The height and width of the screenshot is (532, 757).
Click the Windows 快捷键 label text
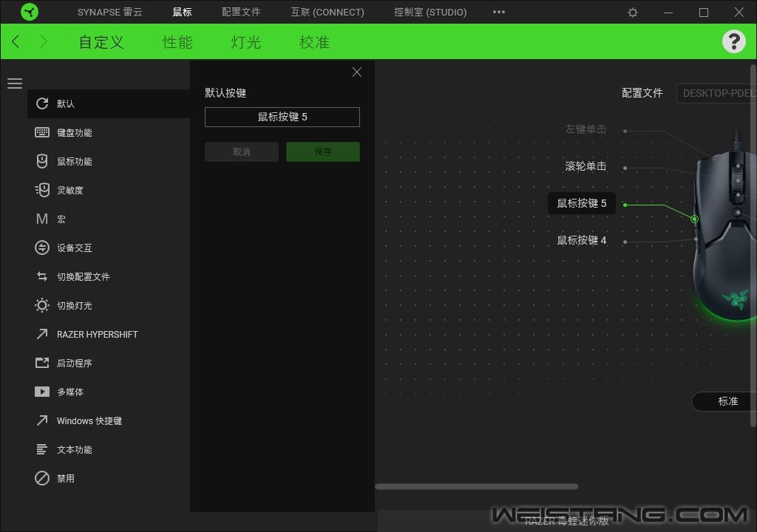(89, 421)
